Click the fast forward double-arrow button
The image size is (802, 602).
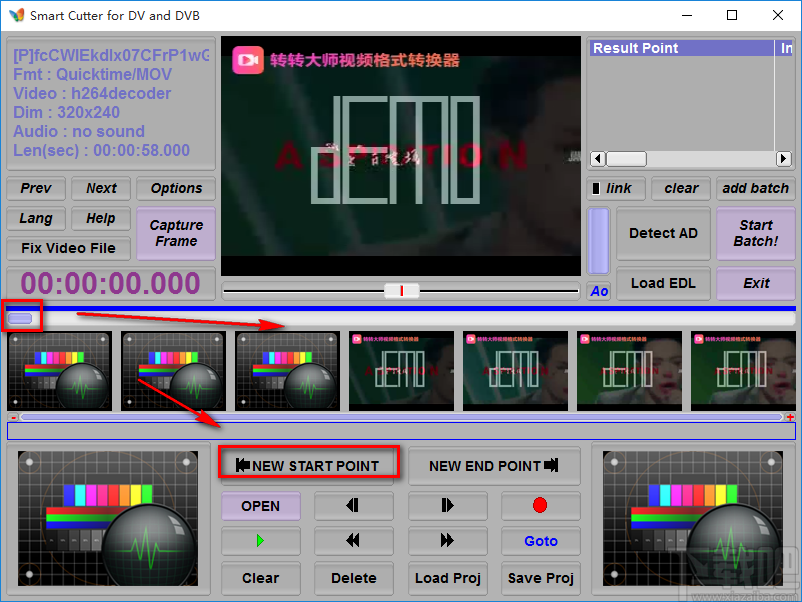pyautogui.click(x=448, y=541)
